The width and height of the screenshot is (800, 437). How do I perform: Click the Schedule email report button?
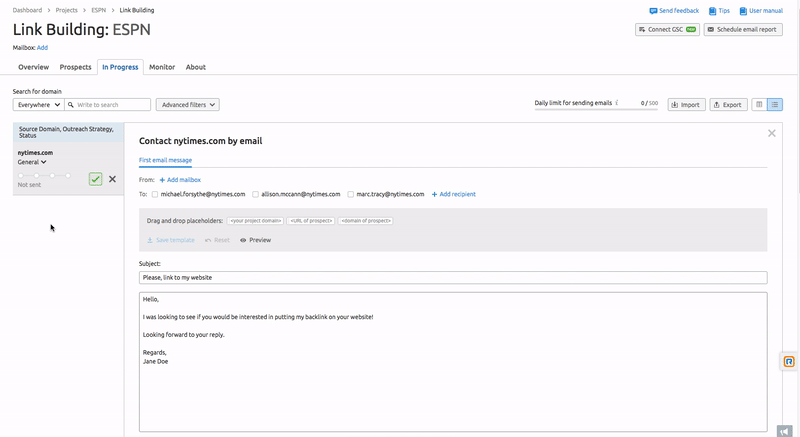tap(743, 30)
